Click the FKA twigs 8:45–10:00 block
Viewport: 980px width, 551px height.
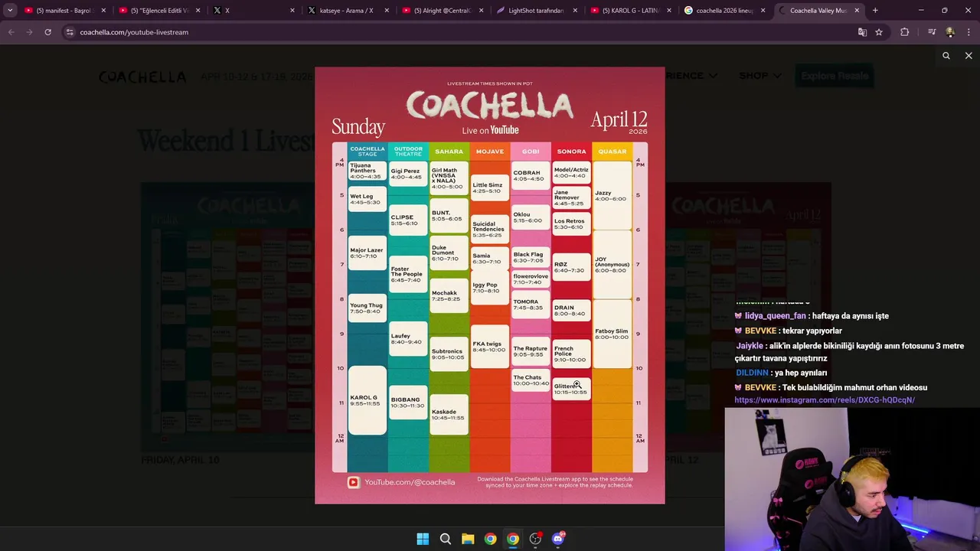(490, 346)
